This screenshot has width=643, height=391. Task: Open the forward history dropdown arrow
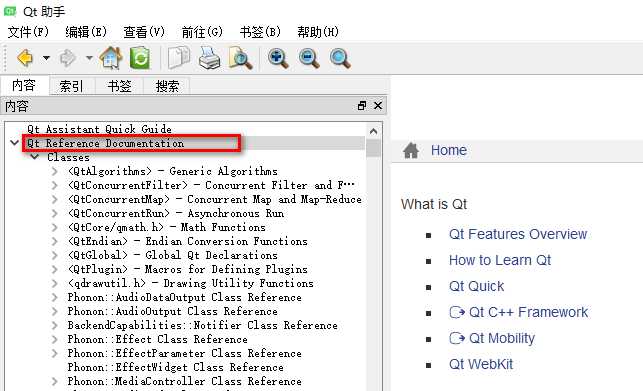point(89,58)
